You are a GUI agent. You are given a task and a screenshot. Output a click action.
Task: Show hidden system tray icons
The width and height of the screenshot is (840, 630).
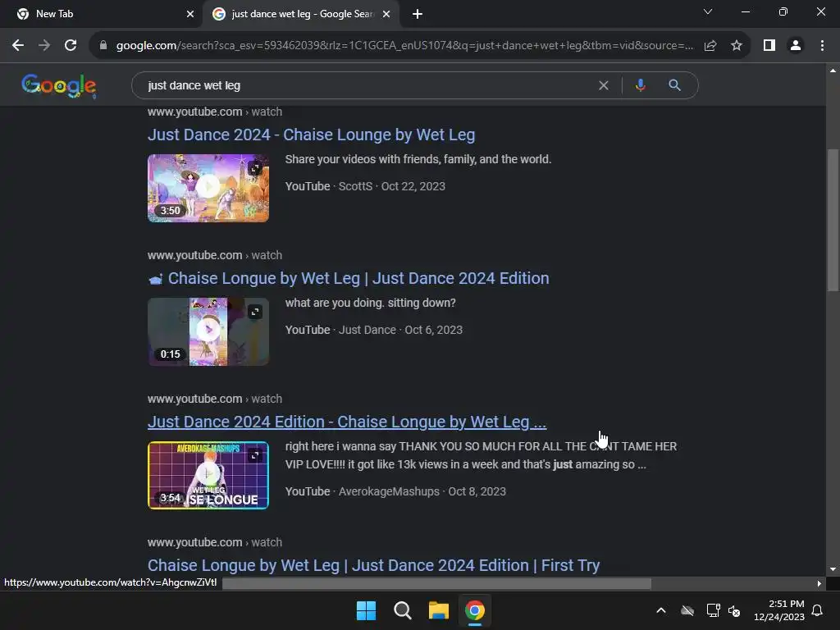pyautogui.click(x=661, y=610)
